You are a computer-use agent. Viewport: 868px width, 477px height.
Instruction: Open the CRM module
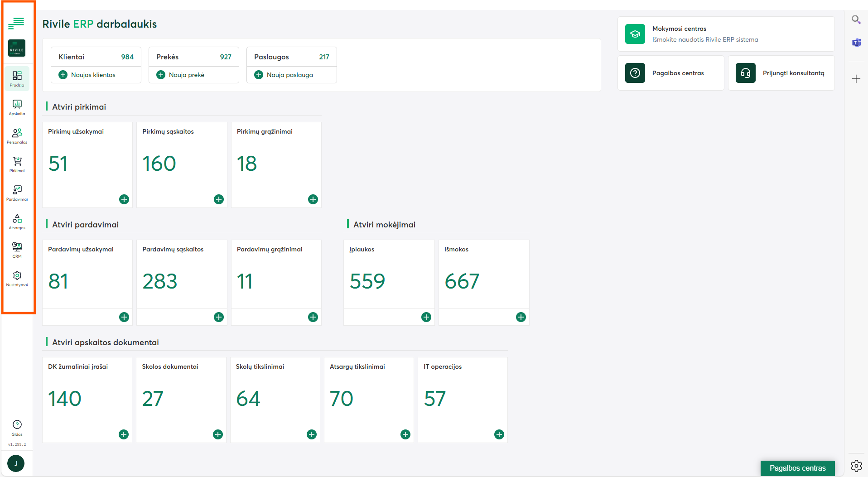(17, 250)
